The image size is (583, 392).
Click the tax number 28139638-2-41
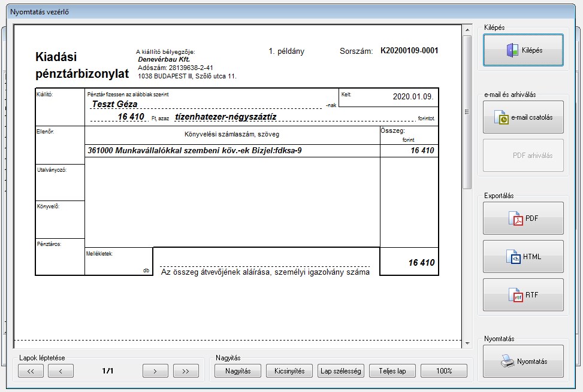(191, 68)
